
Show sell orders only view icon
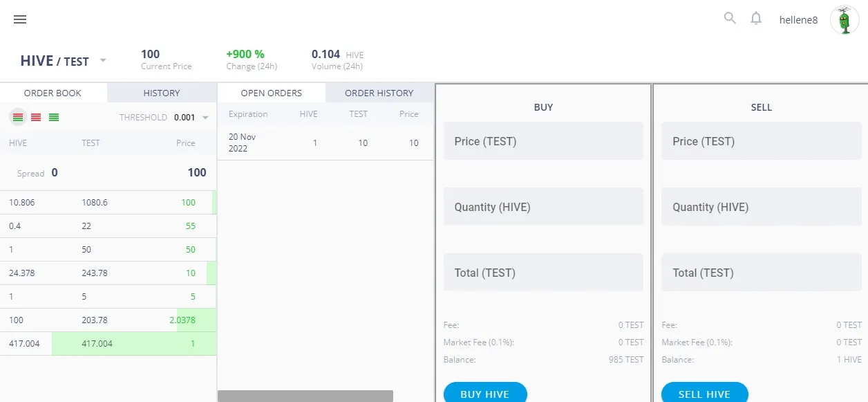(x=36, y=118)
